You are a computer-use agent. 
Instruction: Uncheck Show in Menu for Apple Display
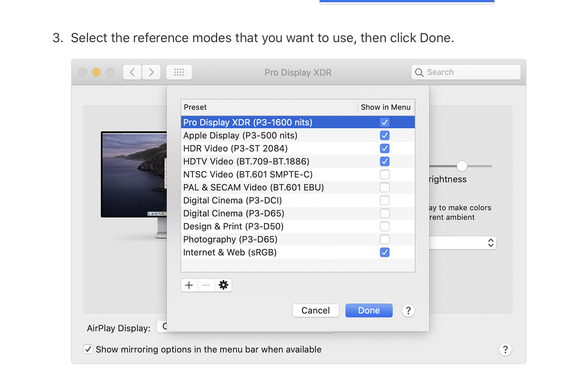(x=385, y=136)
